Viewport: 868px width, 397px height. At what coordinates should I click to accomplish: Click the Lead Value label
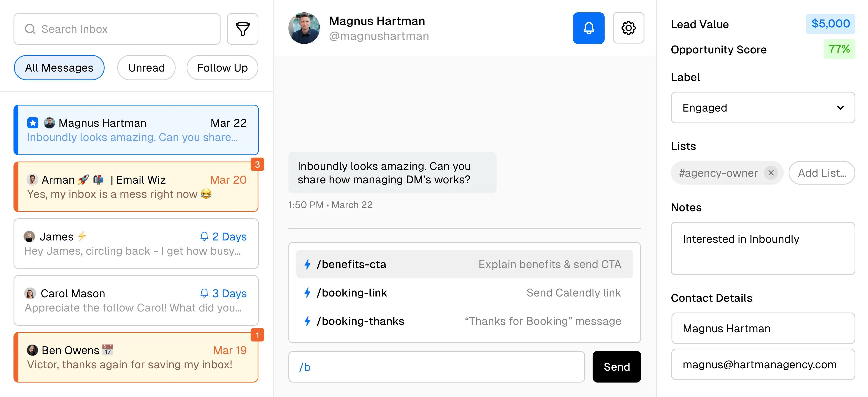(x=699, y=24)
